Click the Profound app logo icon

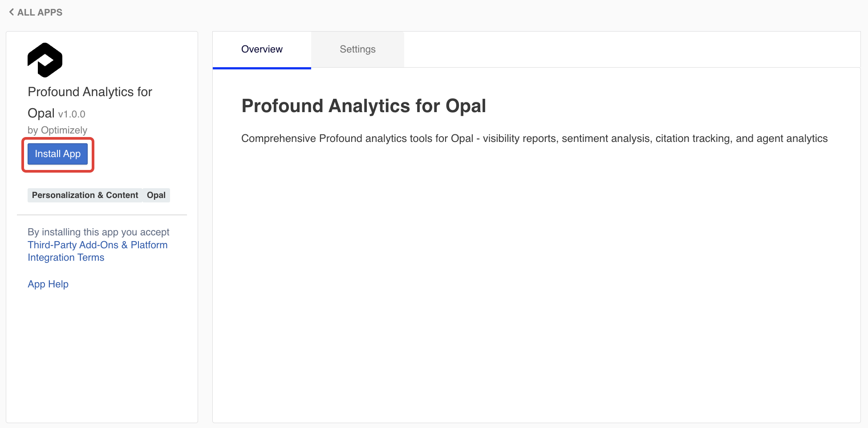45,60
